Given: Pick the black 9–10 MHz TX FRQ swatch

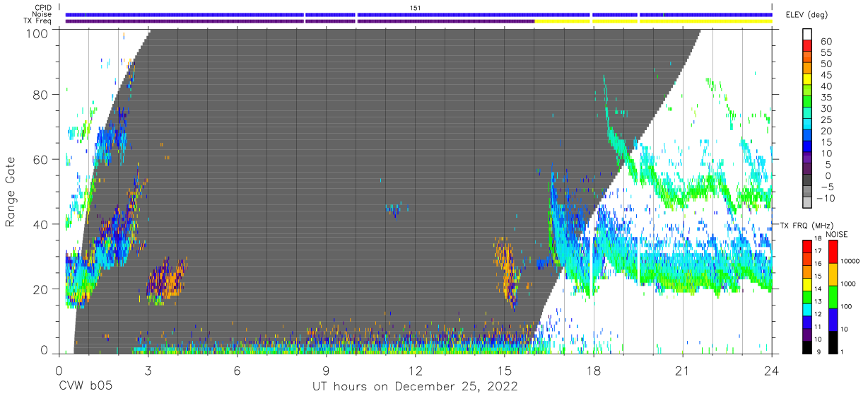Looking at the screenshot, I should (808, 346).
